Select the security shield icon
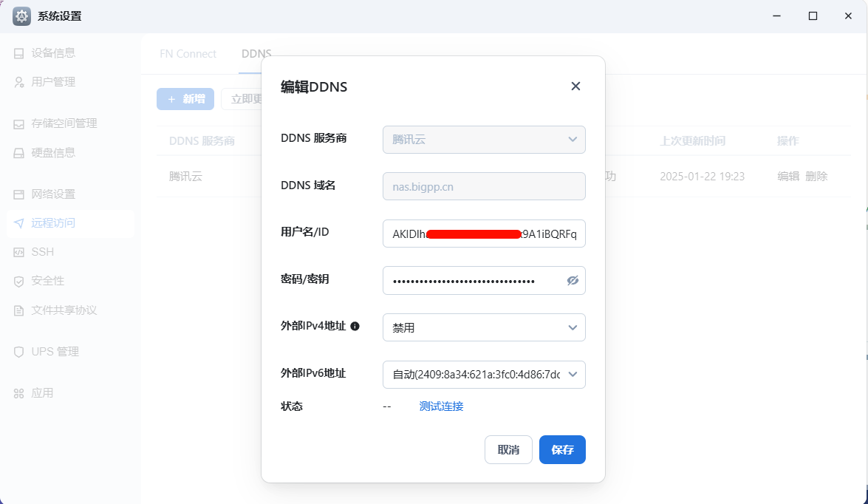Image resolution: width=868 pixels, height=504 pixels. coord(19,281)
